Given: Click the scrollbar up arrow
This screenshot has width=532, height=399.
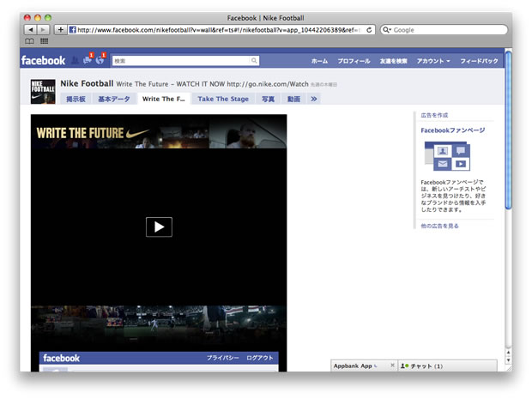Looking at the screenshot, I should [x=508, y=353].
